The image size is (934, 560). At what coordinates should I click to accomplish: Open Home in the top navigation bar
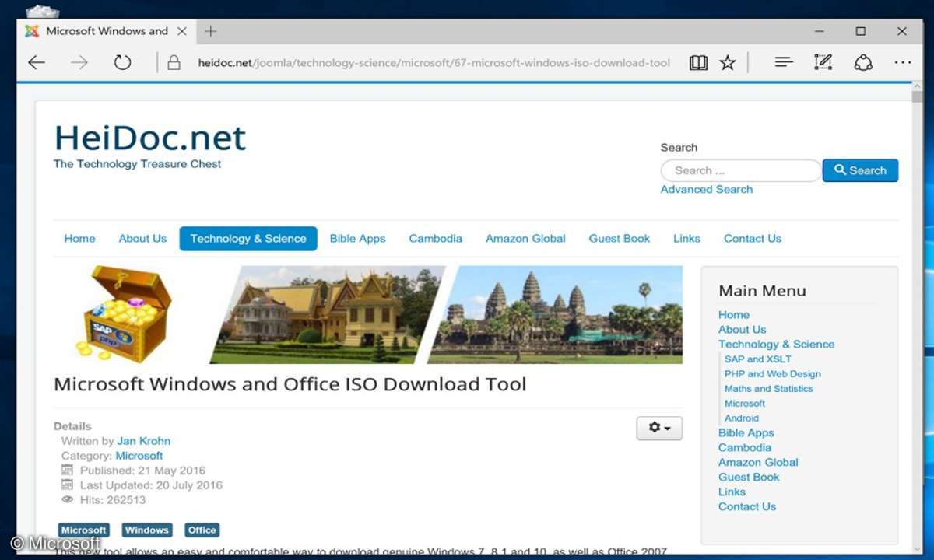79,239
